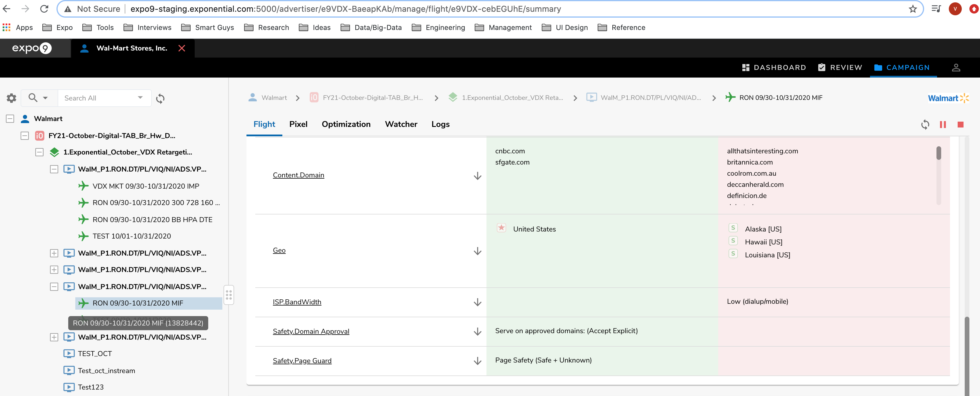Open the Search All dropdown
This screenshot has width=980, height=396.
click(x=140, y=98)
